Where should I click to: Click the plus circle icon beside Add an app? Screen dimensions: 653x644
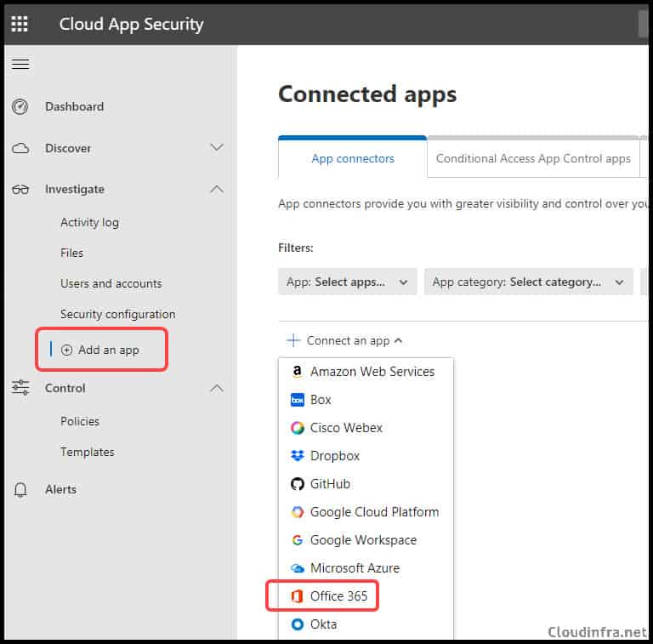point(66,350)
